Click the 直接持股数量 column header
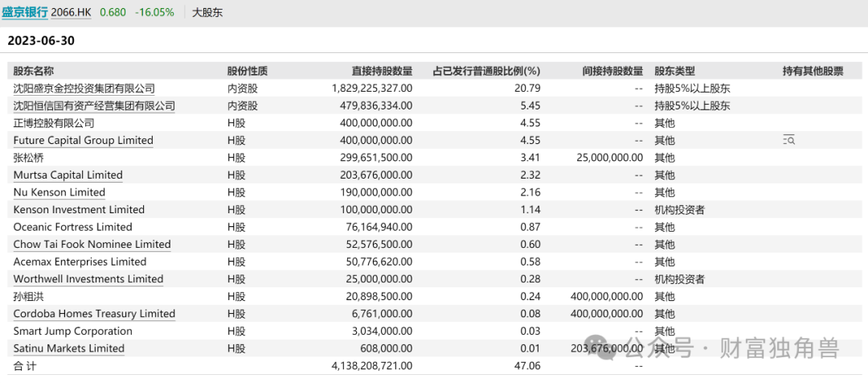Screen dimensions: 868x383 383,71
